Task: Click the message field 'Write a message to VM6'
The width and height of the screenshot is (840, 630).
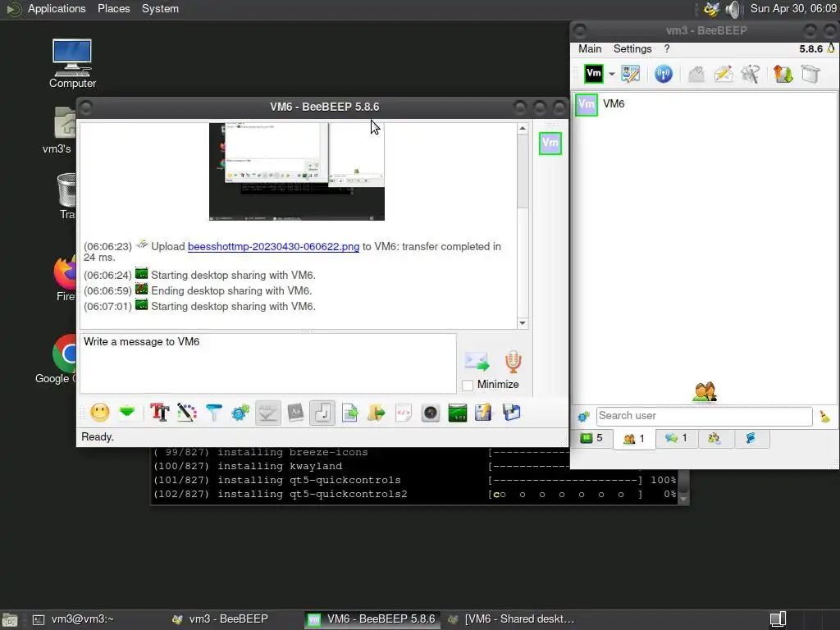Action: [x=268, y=363]
